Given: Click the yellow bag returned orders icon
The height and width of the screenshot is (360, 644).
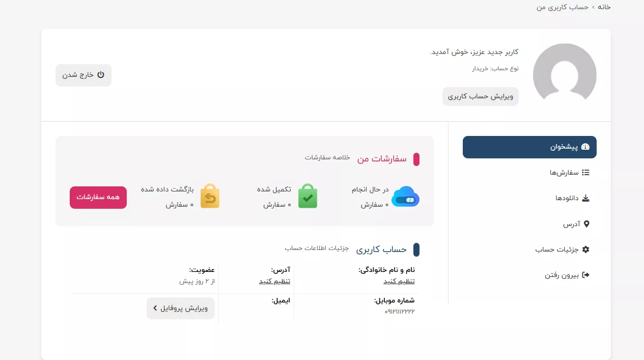Looking at the screenshot, I should pos(210,196).
